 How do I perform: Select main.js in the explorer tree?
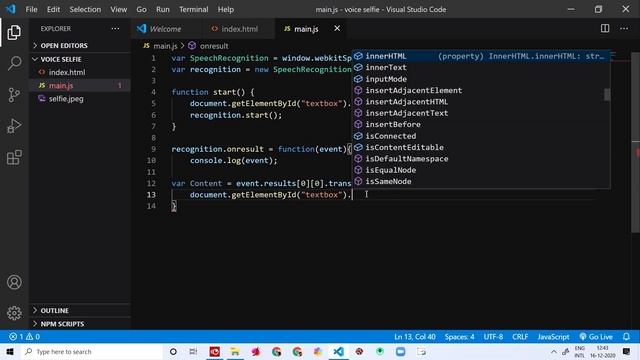[x=61, y=85]
